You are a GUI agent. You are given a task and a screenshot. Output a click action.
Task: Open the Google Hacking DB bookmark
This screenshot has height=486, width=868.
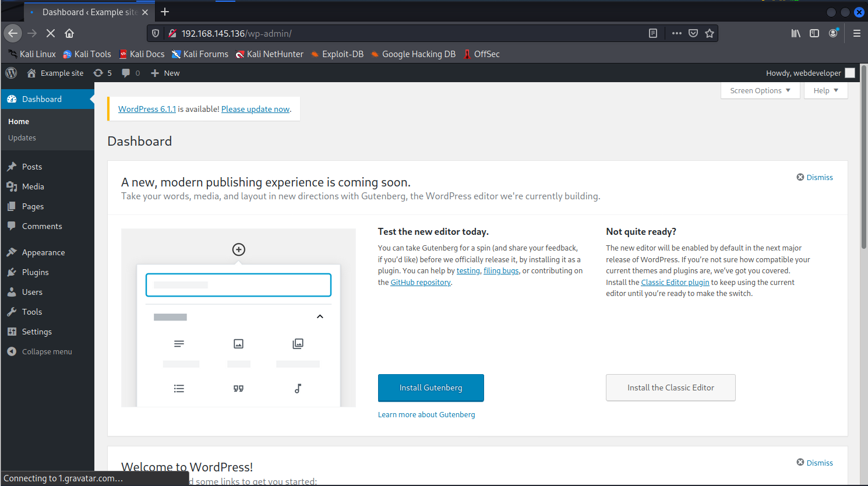point(413,54)
